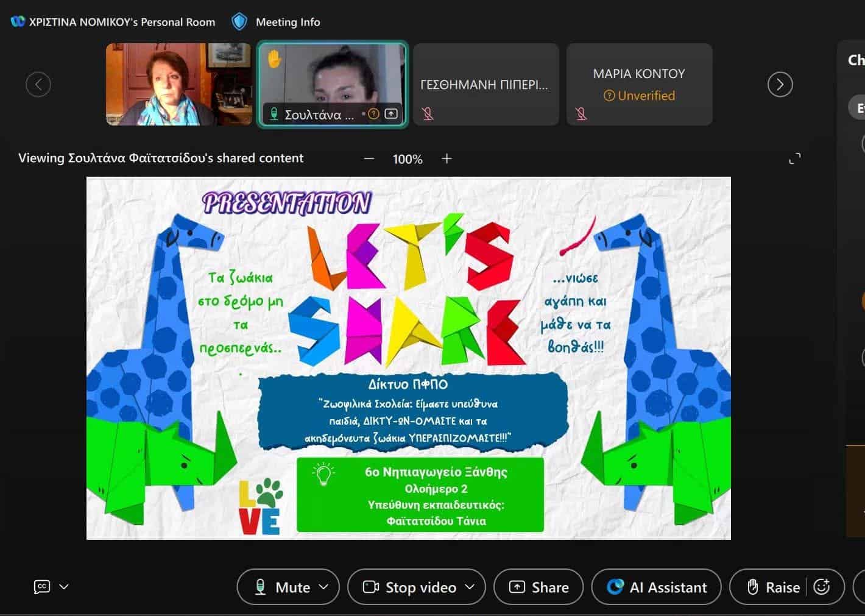Select ΜΑΡΙΑ ΚΟΝΤΟΥ participant tile
The height and width of the screenshot is (616, 865).
tap(639, 84)
